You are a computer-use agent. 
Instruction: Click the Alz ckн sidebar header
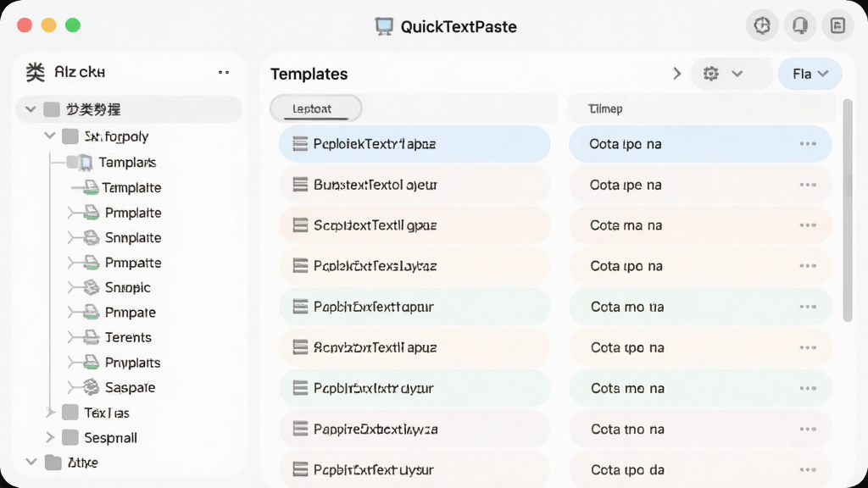coord(79,72)
